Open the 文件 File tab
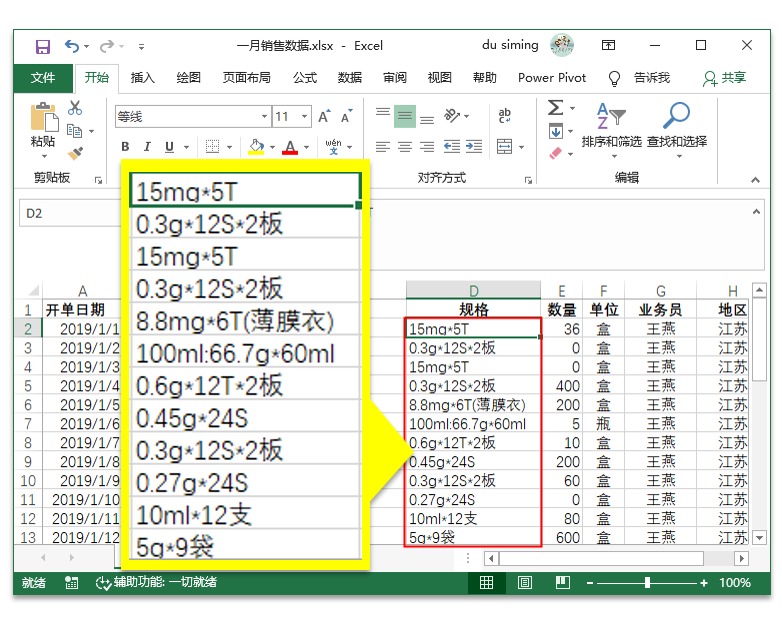782x627 pixels. click(x=43, y=78)
